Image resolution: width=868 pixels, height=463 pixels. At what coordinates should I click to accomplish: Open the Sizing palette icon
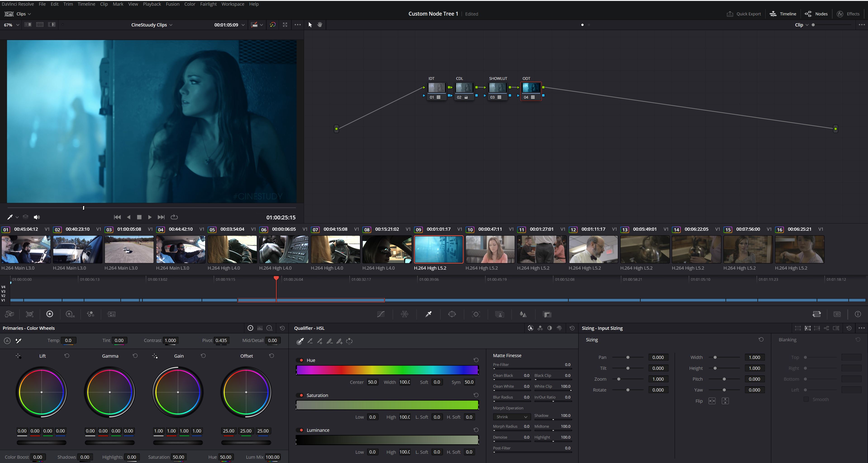817,314
